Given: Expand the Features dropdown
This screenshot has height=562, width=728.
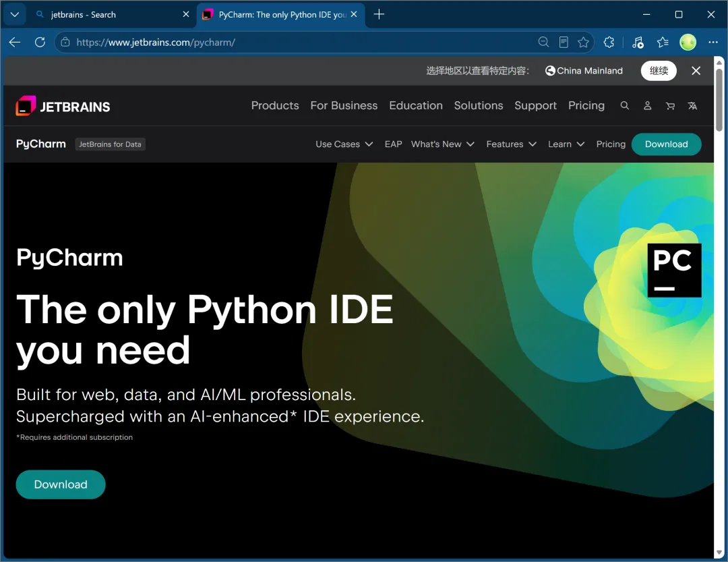Looking at the screenshot, I should [x=511, y=144].
